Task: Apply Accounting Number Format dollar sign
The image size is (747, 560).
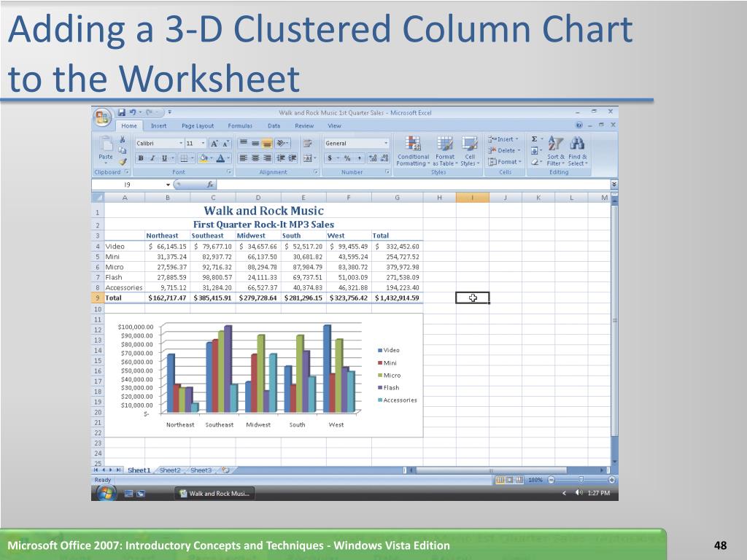Action: (330, 158)
